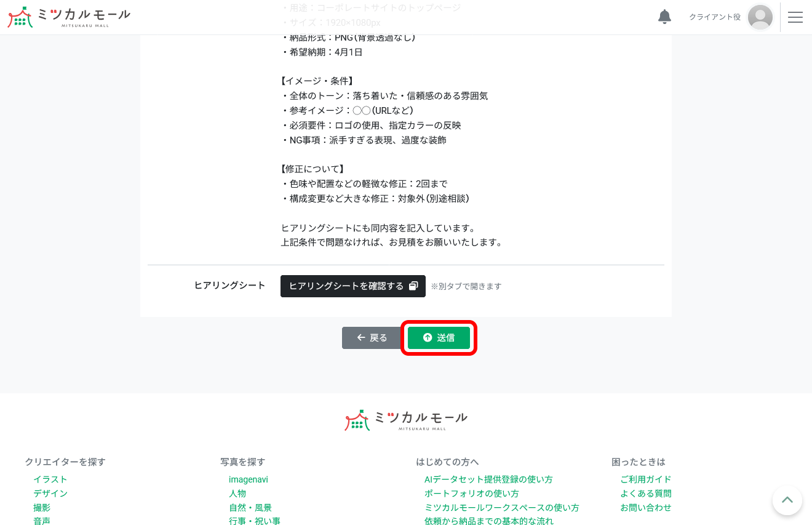The width and height of the screenshot is (812, 525).
Task: Click the upload arrow icon inside 送信
Action: click(x=428, y=337)
